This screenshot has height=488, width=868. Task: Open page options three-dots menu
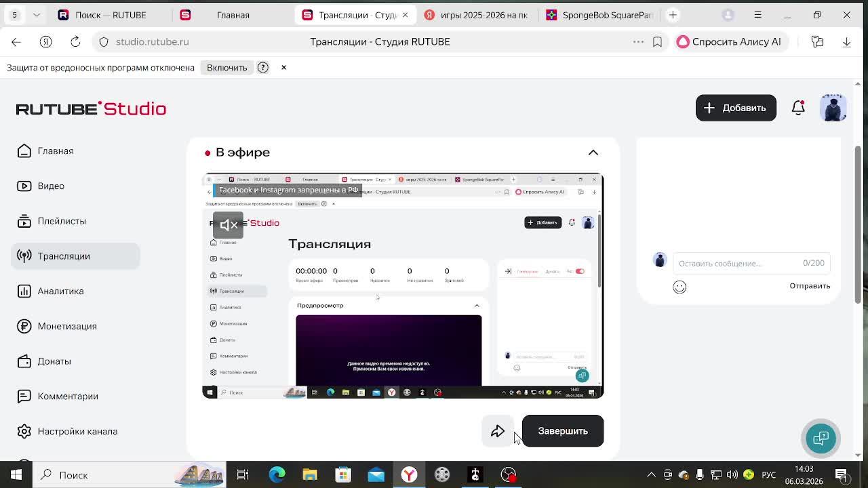(638, 42)
